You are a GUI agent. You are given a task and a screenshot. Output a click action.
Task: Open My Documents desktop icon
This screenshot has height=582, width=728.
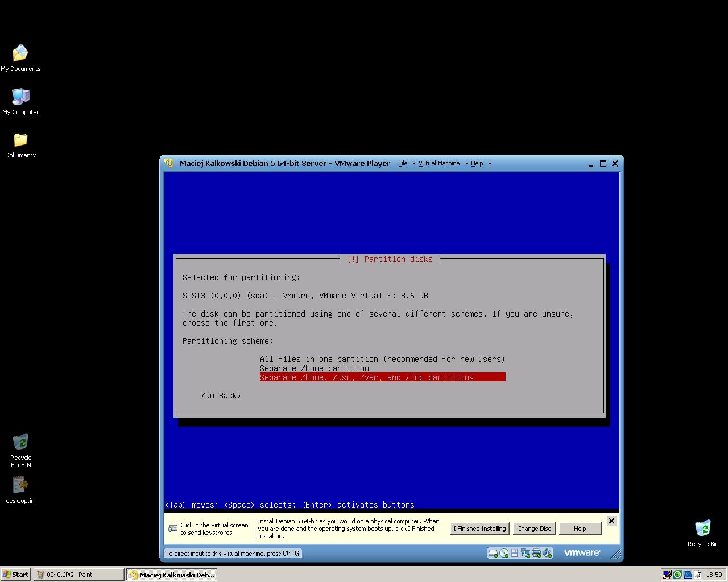coord(20,59)
